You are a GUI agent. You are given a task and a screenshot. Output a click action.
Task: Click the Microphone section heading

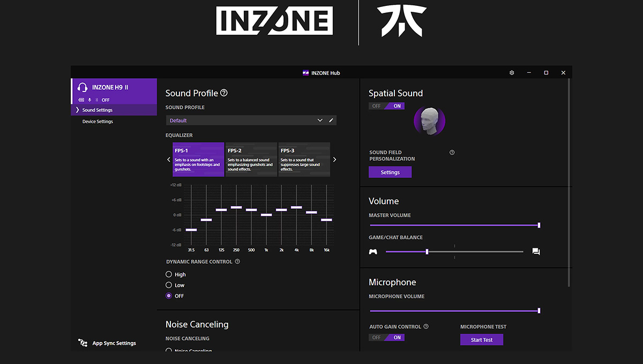click(x=392, y=282)
